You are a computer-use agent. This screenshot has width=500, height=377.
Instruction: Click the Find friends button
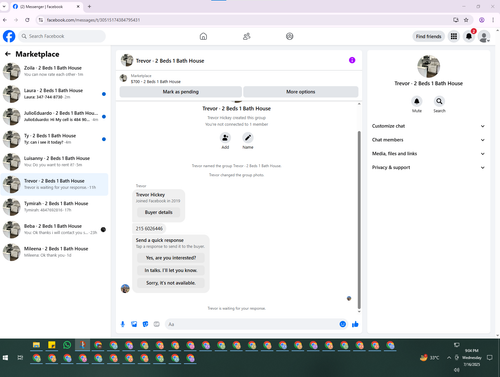[428, 36]
